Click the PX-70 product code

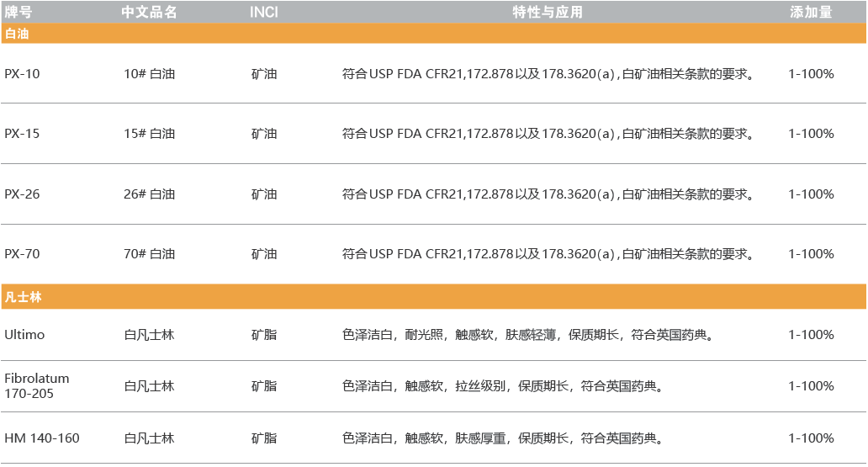pos(22,254)
